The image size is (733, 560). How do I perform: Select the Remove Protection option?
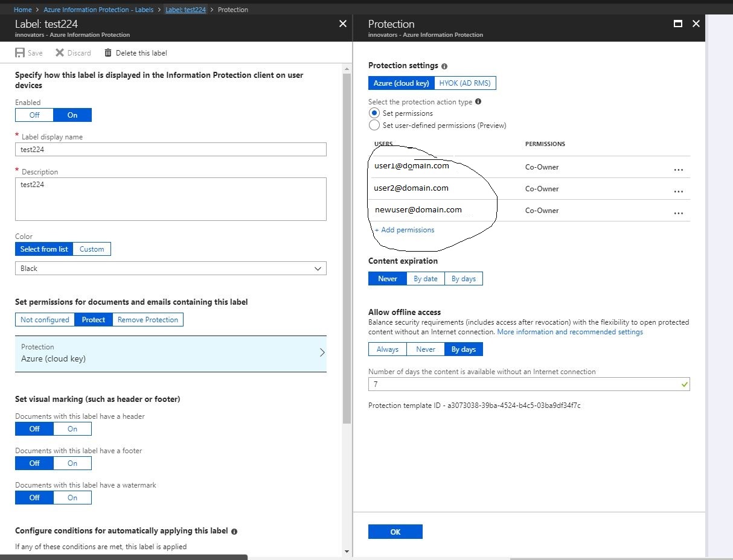[x=148, y=319]
